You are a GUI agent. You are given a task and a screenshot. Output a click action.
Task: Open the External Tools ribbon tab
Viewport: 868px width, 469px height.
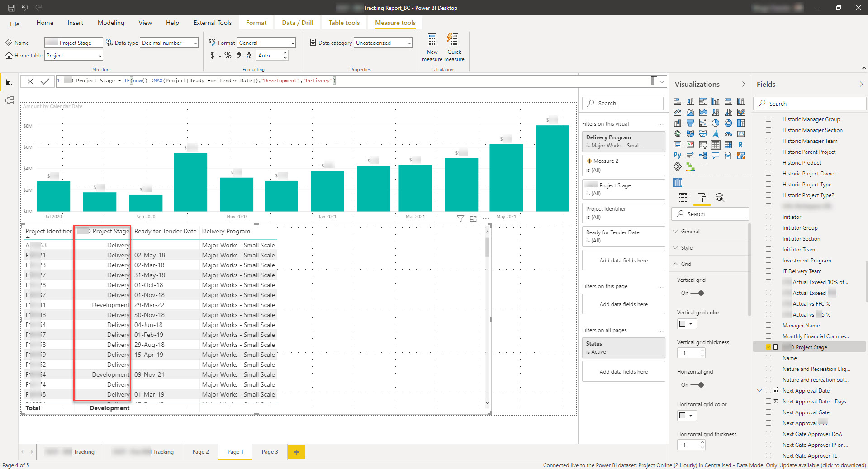point(213,23)
